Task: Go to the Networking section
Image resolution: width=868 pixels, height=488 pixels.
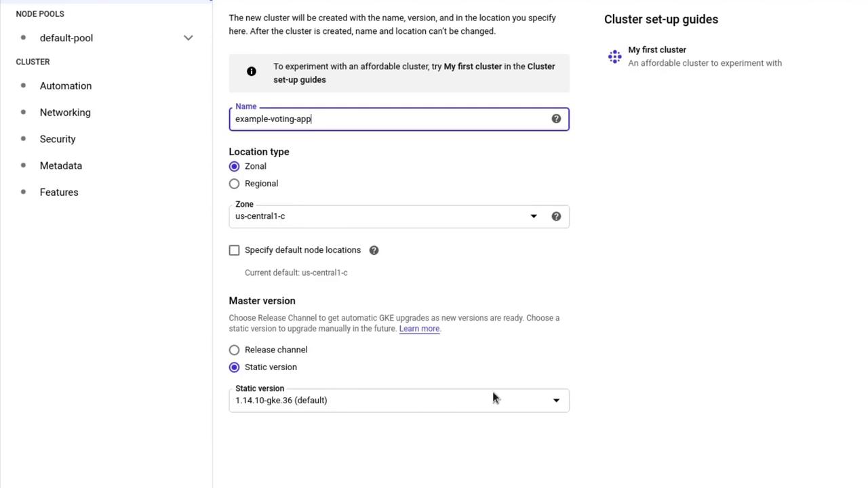Action: tap(65, 113)
